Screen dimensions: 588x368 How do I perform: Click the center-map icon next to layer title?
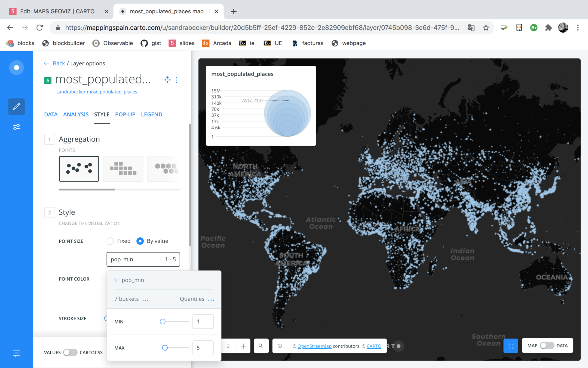coord(167,80)
